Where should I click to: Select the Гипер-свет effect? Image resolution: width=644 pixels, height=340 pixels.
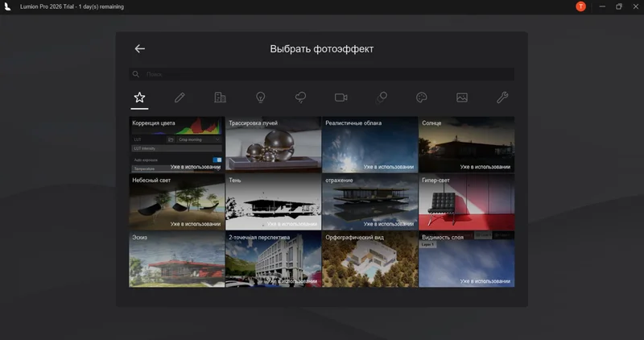(x=467, y=201)
